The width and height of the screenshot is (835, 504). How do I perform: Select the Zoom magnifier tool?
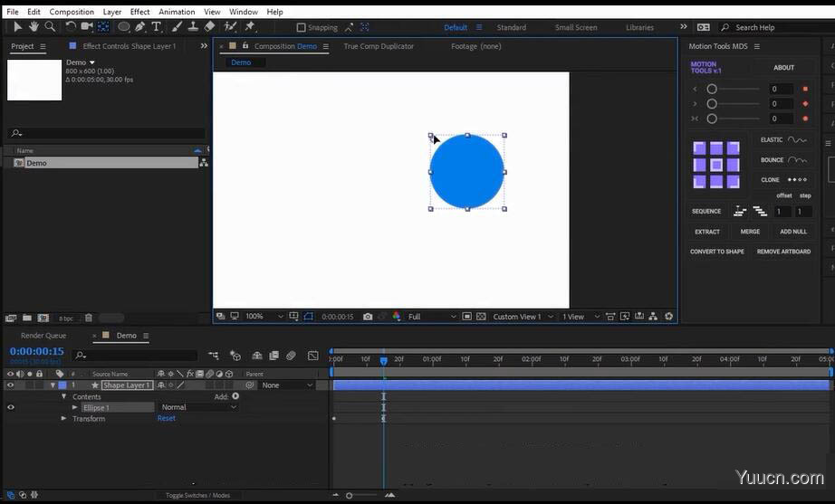click(x=50, y=26)
